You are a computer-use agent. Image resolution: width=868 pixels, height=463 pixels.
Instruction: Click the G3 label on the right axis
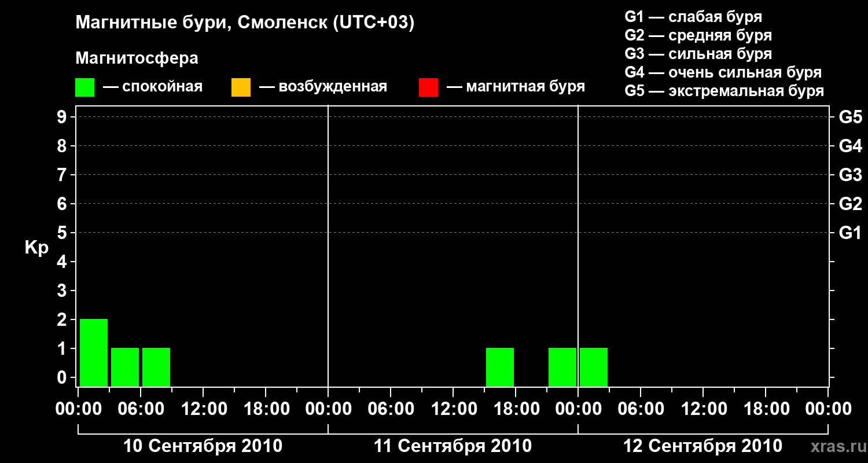(x=851, y=175)
